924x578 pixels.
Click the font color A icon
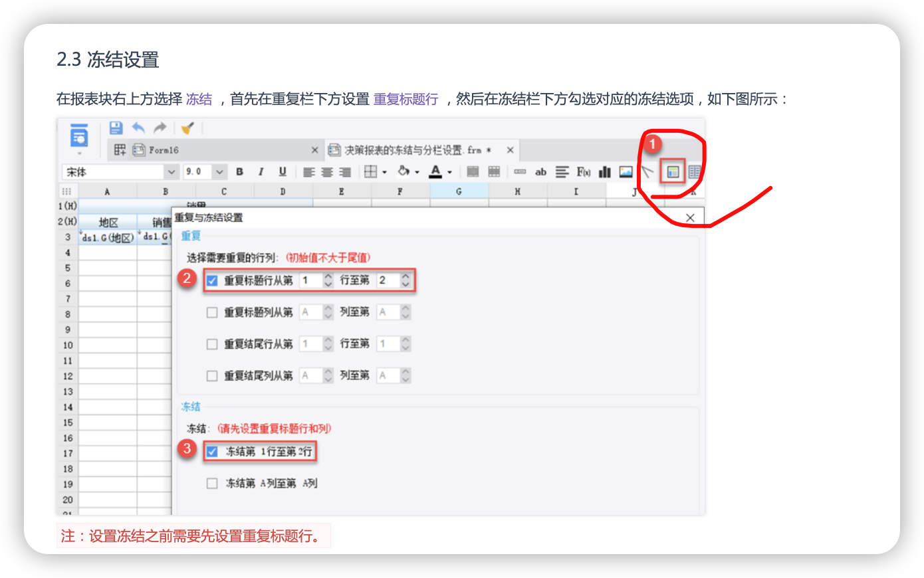435,171
